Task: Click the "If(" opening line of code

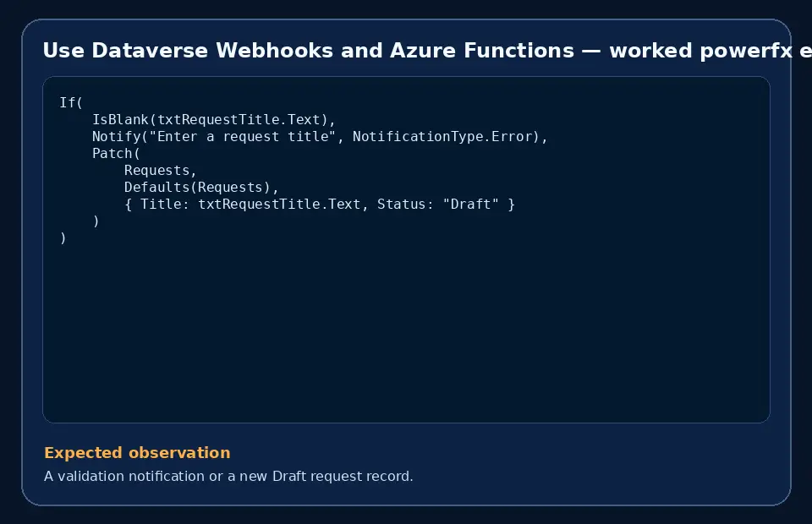Action: [71, 103]
